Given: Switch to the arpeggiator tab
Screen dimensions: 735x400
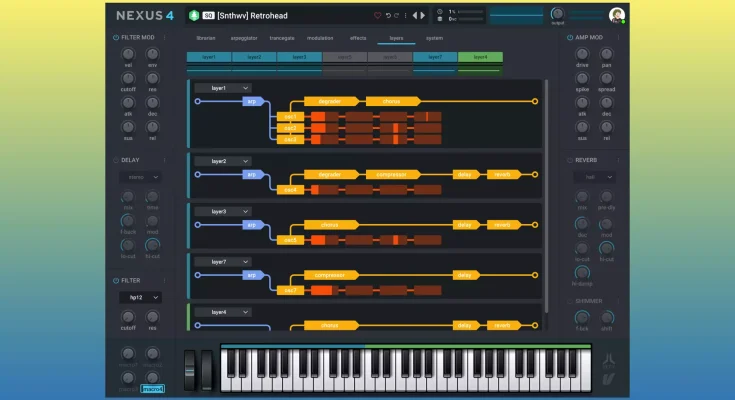Looking at the screenshot, I should pyautogui.click(x=245, y=38).
